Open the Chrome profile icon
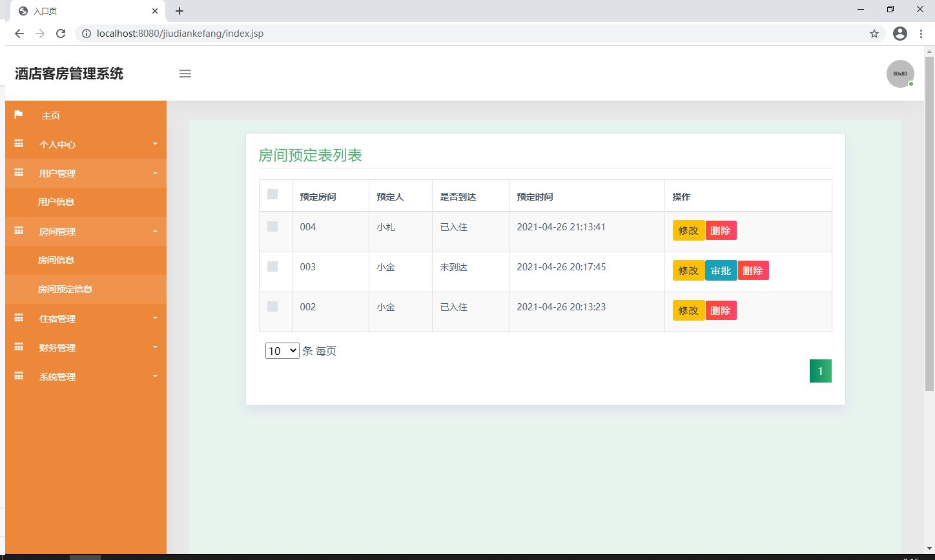Screen dimensions: 935x560 (900, 34)
